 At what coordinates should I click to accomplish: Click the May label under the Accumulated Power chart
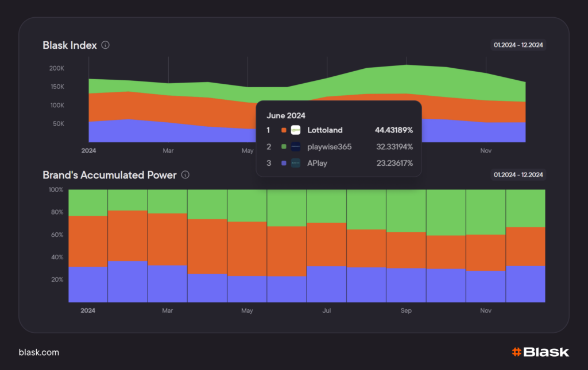pos(247,310)
